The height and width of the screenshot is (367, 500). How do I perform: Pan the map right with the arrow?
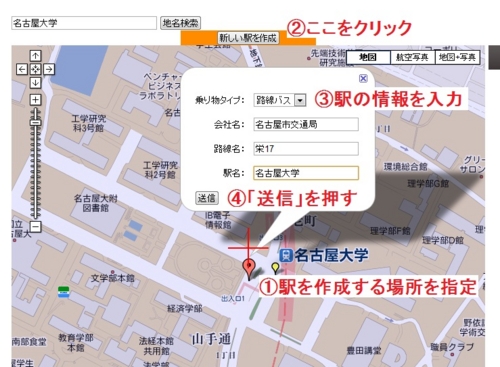(49, 69)
